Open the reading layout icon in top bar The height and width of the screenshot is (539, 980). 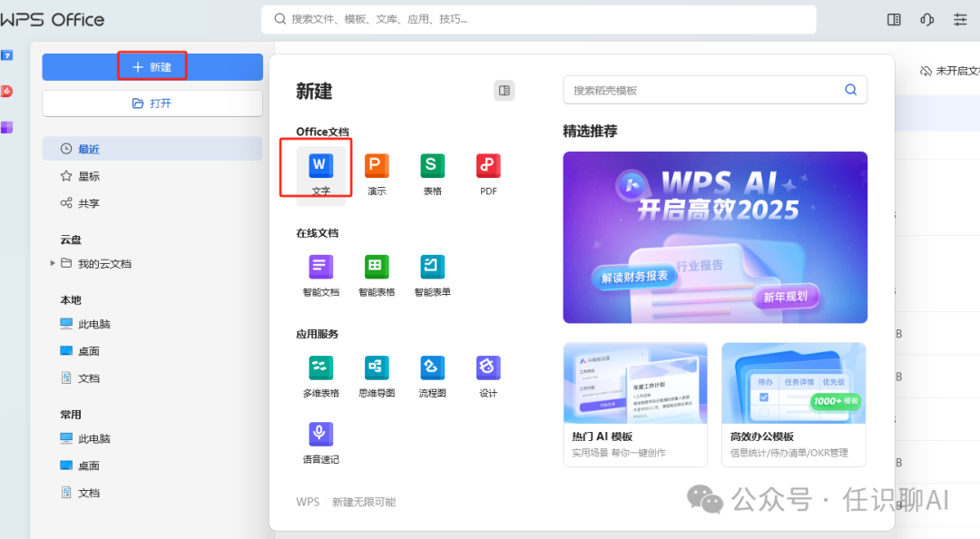[x=894, y=19]
